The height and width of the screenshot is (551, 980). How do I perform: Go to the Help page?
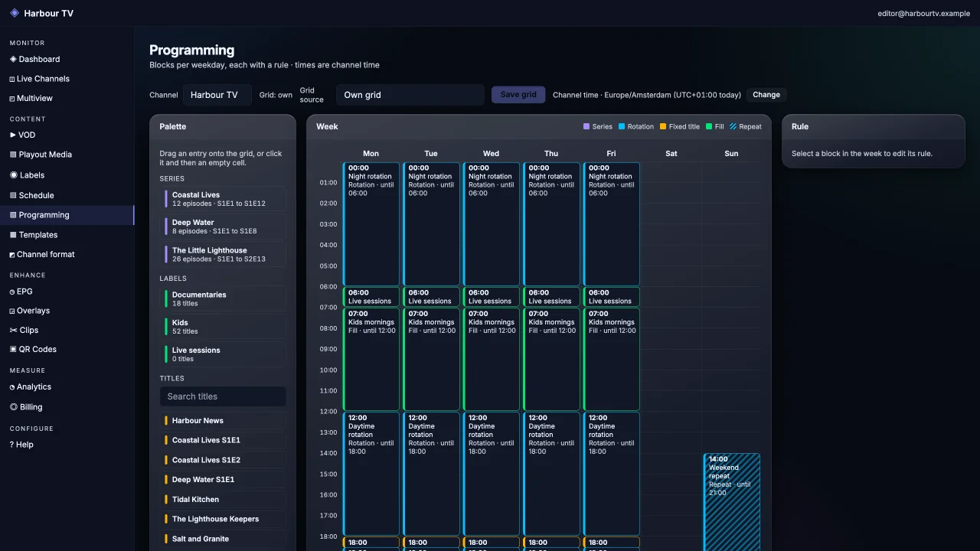coord(67,445)
